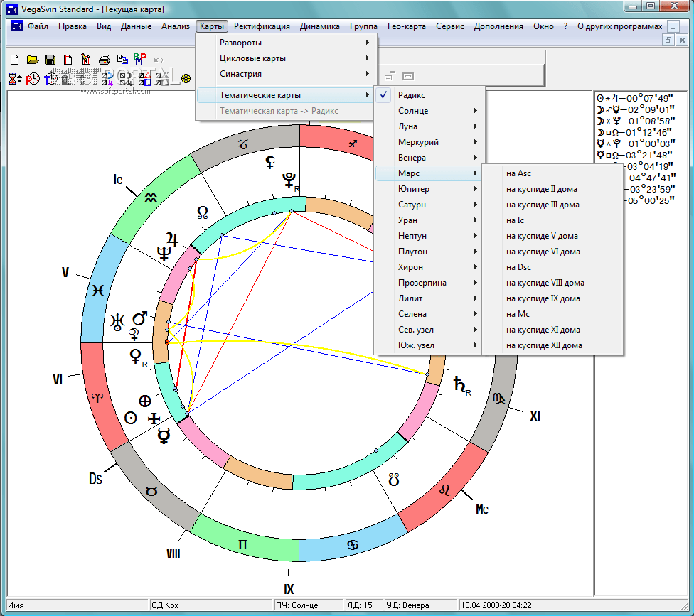
Task: Open the Файл menu
Action: [38, 26]
